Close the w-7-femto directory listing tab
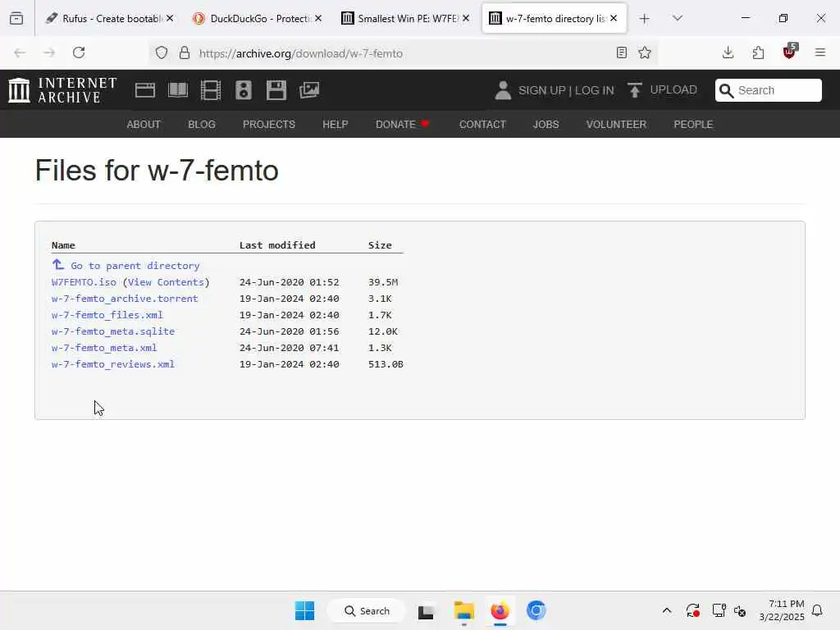 (614, 18)
